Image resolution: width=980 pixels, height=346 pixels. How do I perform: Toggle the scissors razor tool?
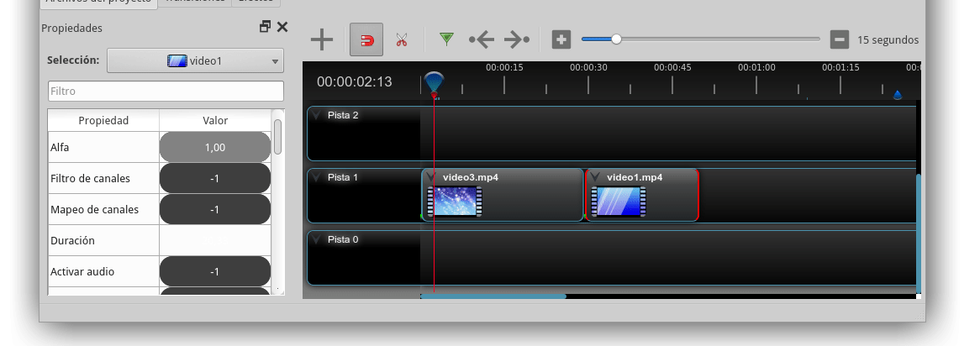point(401,39)
